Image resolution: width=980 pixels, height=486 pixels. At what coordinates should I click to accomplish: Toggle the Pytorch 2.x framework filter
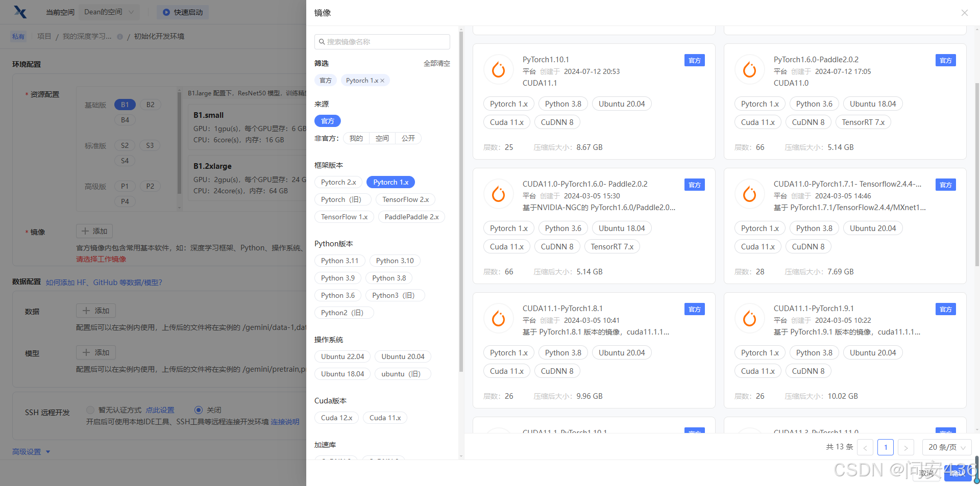338,182
